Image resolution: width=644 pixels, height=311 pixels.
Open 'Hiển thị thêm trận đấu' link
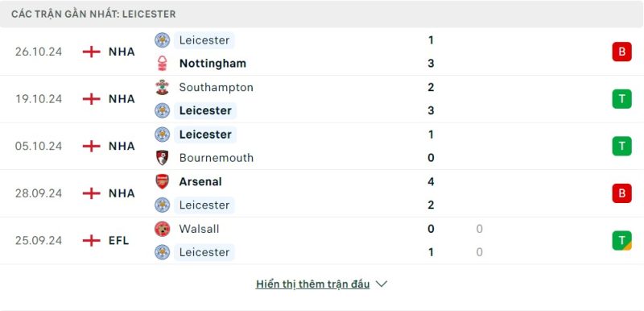click(312, 284)
